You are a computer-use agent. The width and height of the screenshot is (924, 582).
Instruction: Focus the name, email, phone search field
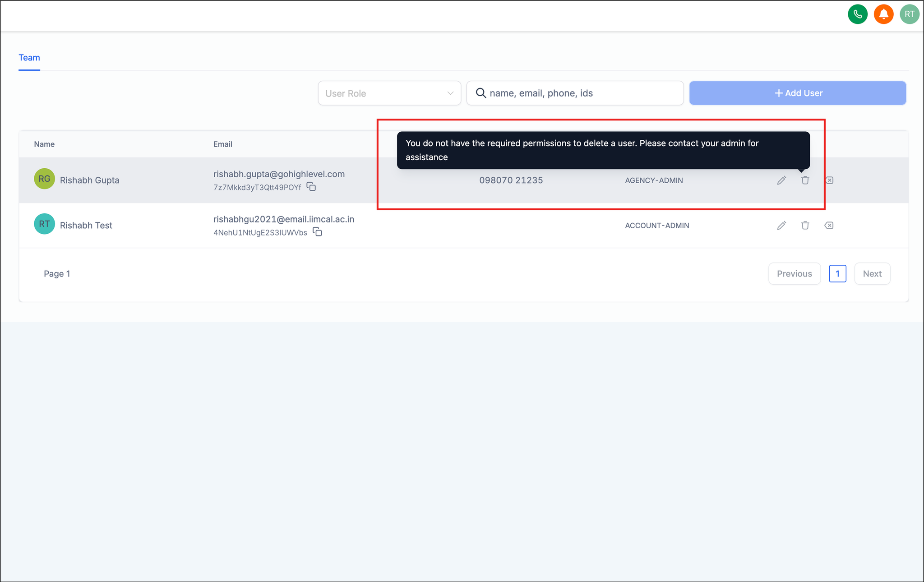tap(575, 93)
